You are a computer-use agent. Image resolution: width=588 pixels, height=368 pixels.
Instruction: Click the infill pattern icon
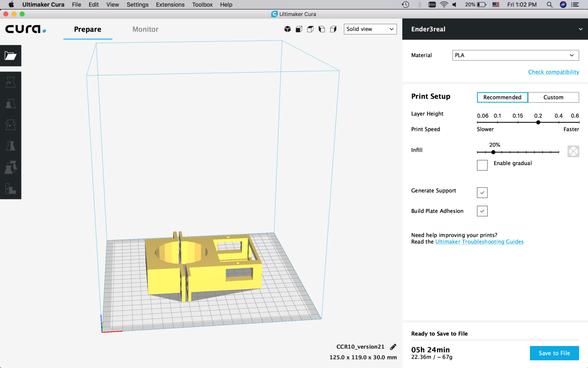tap(573, 151)
